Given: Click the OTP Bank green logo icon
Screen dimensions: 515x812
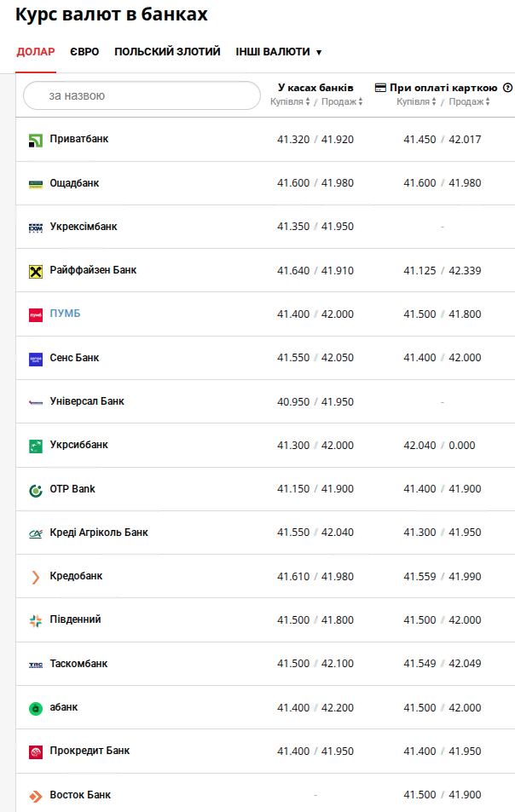Looking at the screenshot, I should 35,489.
